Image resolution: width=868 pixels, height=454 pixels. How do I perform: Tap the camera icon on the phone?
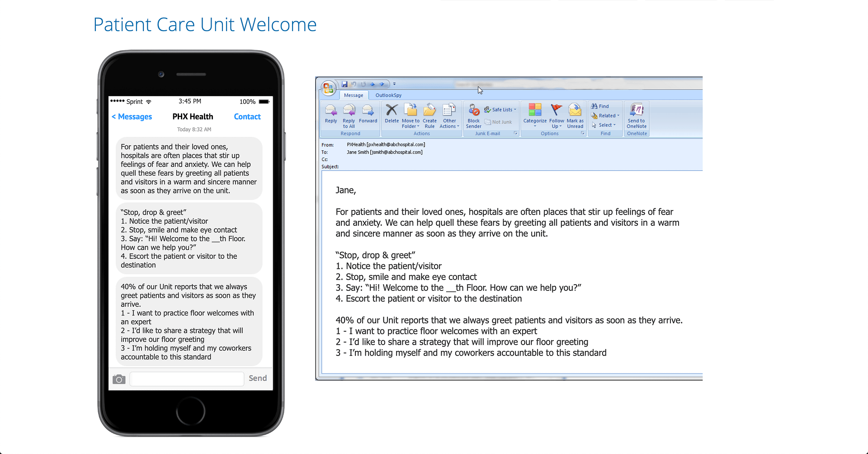tap(119, 379)
